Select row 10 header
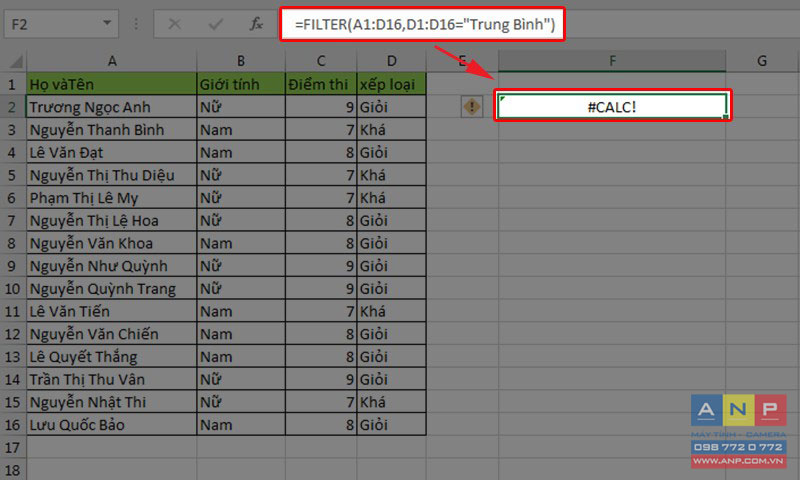Image resolution: width=800 pixels, height=480 pixels. click(13, 289)
